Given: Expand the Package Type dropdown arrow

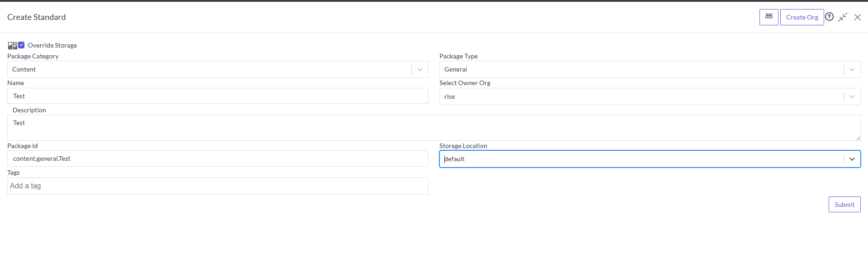Looking at the screenshot, I should [x=852, y=69].
